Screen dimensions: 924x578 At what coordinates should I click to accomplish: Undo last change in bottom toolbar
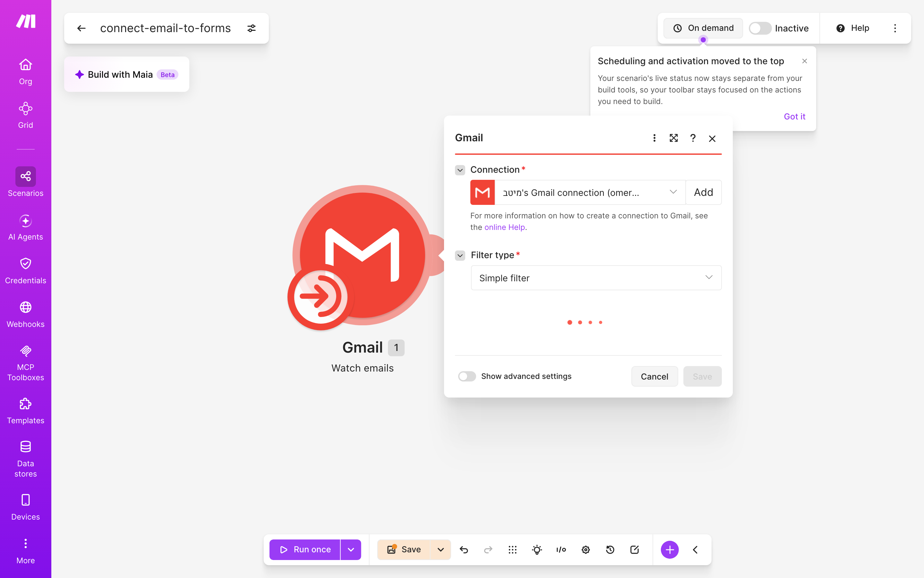[464, 550]
